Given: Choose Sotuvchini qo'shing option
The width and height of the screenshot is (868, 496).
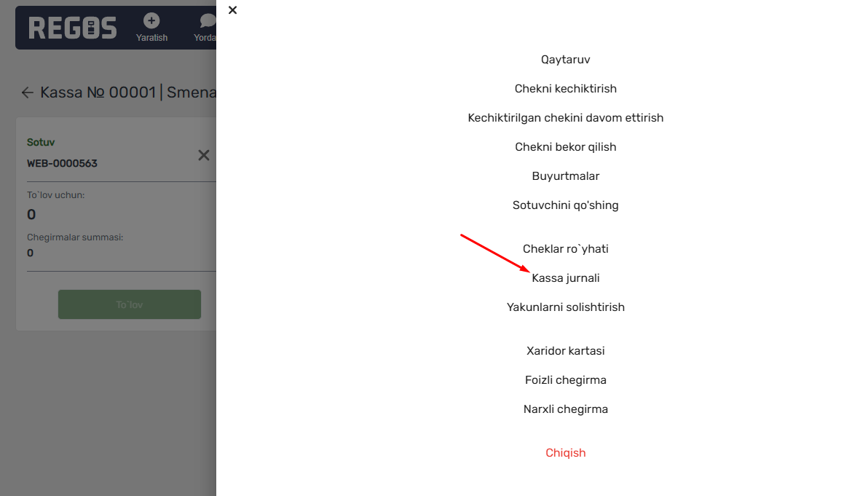Looking at the screenshot, I should pyautogui.click(x=565, y=205).
